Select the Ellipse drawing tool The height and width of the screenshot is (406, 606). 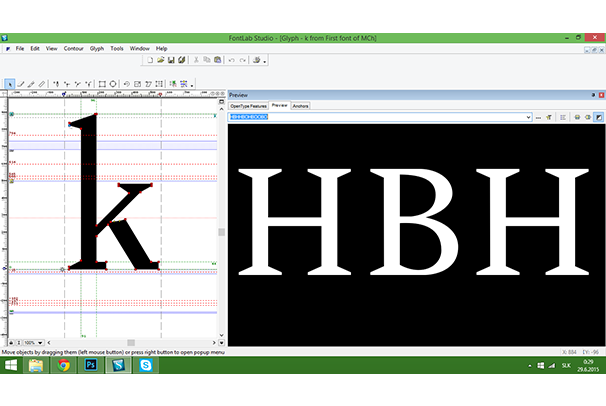pyautogui.click(x=113, y=84)
